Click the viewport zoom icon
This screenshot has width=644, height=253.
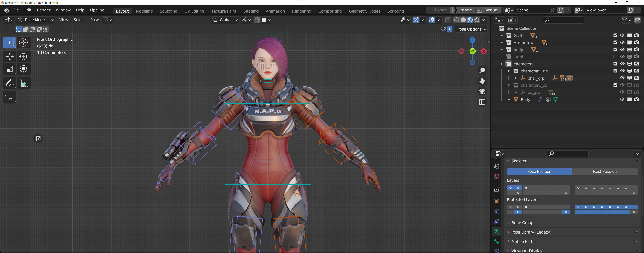[482, 70]
